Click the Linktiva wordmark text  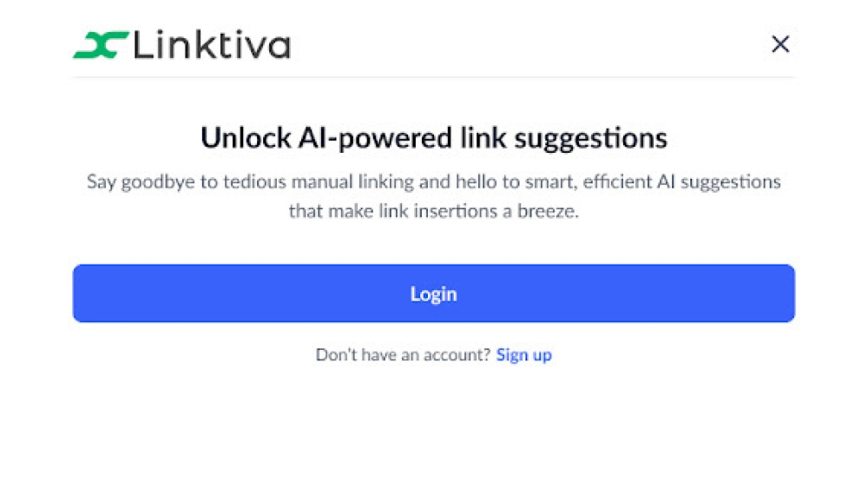(x=212, y=45)
